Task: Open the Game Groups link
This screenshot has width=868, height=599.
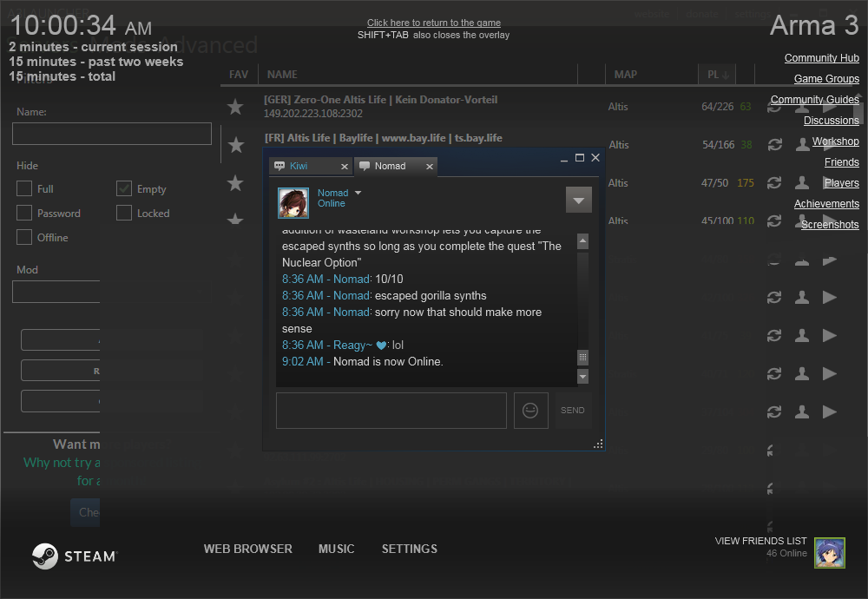Action: coord(826,79)
